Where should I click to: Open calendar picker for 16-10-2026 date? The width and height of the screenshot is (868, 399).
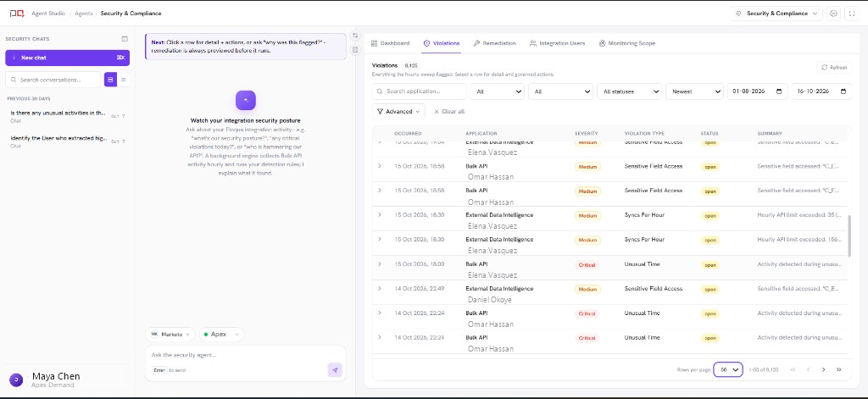click(843, 91)
